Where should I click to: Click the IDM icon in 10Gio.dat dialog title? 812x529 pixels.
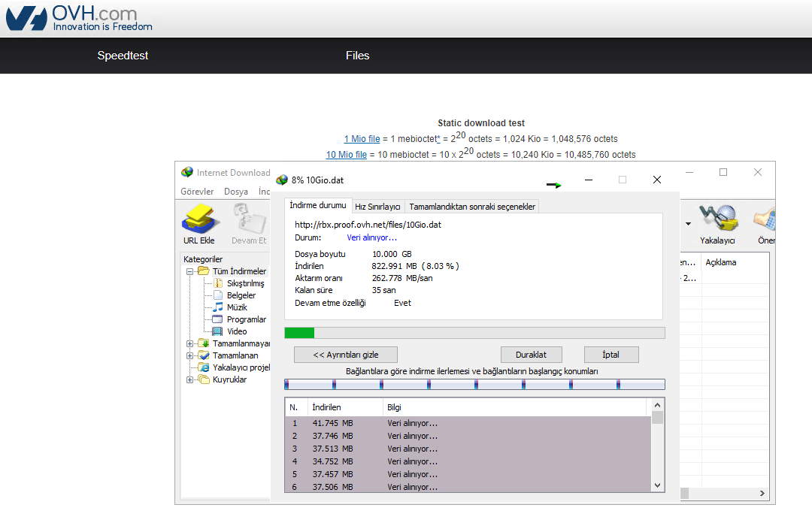[x=282, y=180]
